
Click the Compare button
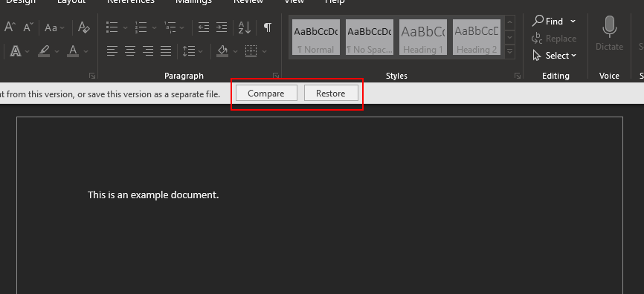pos(266,94)
